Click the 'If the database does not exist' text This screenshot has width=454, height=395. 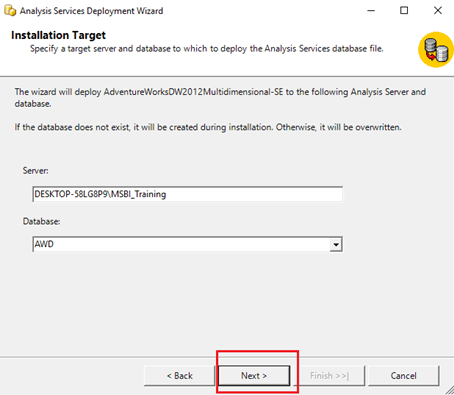(208, 127)
